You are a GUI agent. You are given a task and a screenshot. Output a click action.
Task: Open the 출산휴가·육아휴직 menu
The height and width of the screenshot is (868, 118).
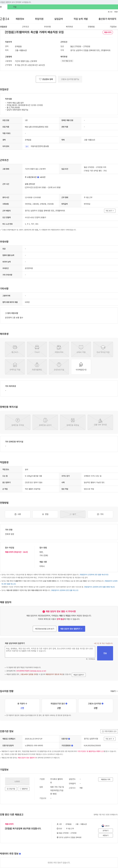[107, 19]
